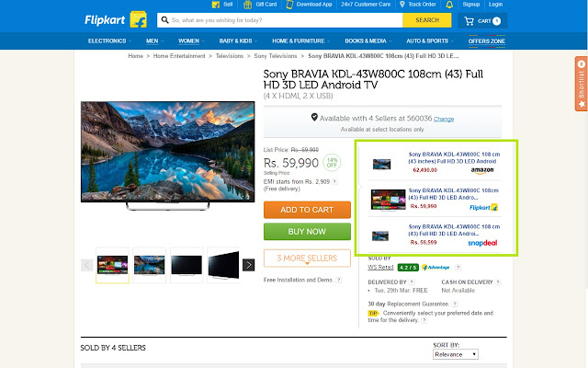The width and height of the screenshot is (588, 368).
Task: Click the Gift Card icon
Action: pyautogui.click(x=247, y=5)
